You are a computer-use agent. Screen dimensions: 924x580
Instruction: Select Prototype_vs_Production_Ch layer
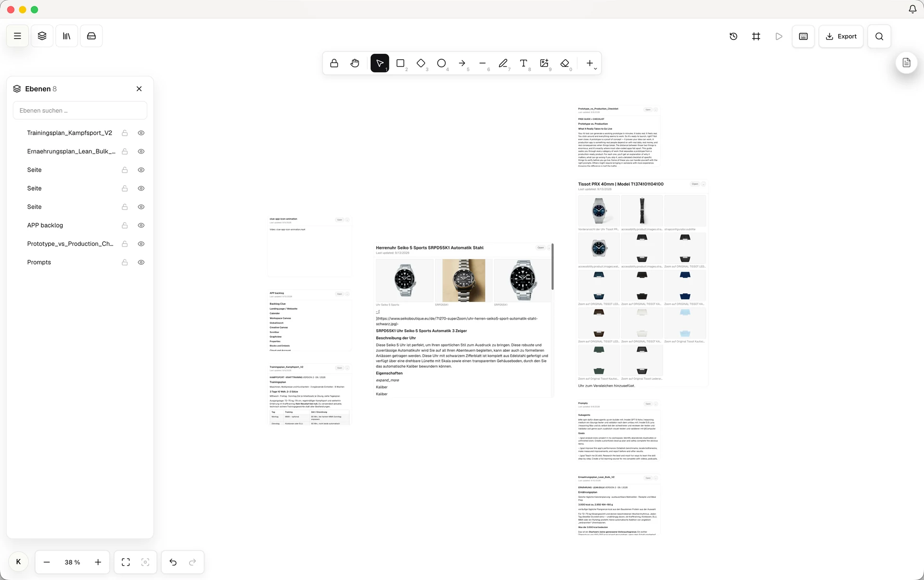tap(70, 244)
